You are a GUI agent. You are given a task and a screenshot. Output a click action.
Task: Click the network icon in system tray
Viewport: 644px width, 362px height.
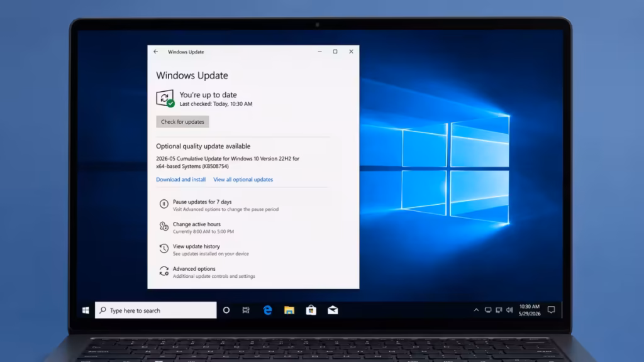click(499, 310)
